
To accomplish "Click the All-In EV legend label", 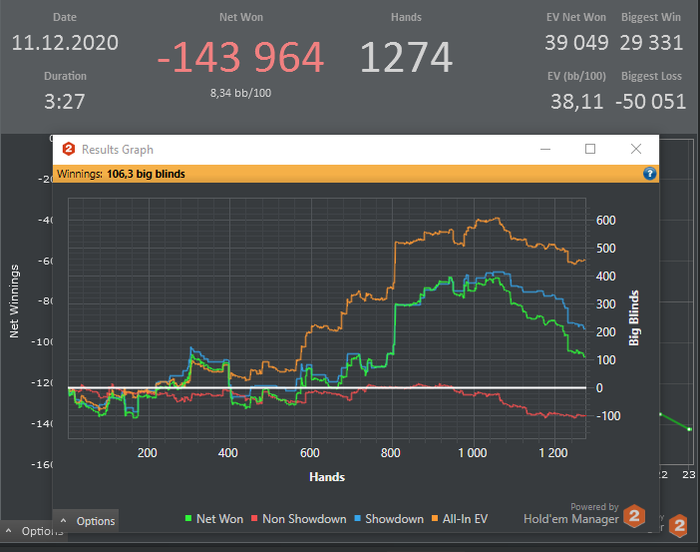I will [465, 519].
